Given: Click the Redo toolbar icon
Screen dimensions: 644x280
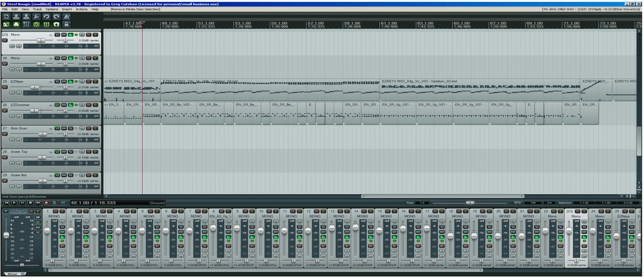Looking at the screenshot, I should pos(57,16).
